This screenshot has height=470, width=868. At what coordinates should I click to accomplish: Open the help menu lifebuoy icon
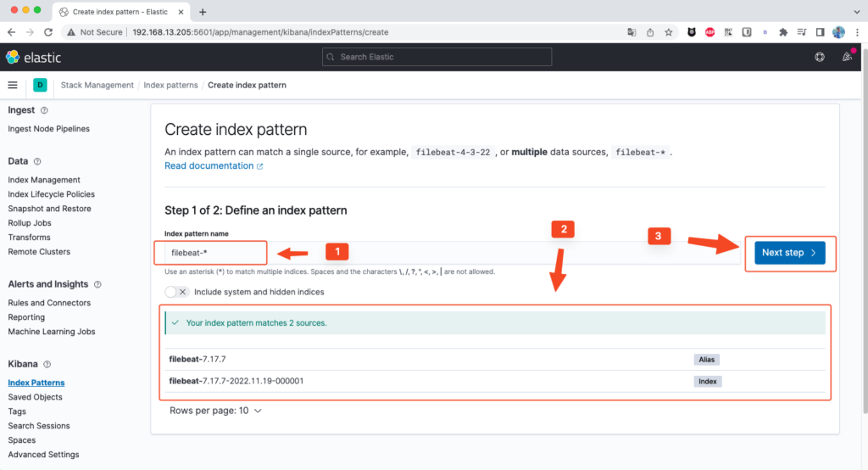click(820, 57)
